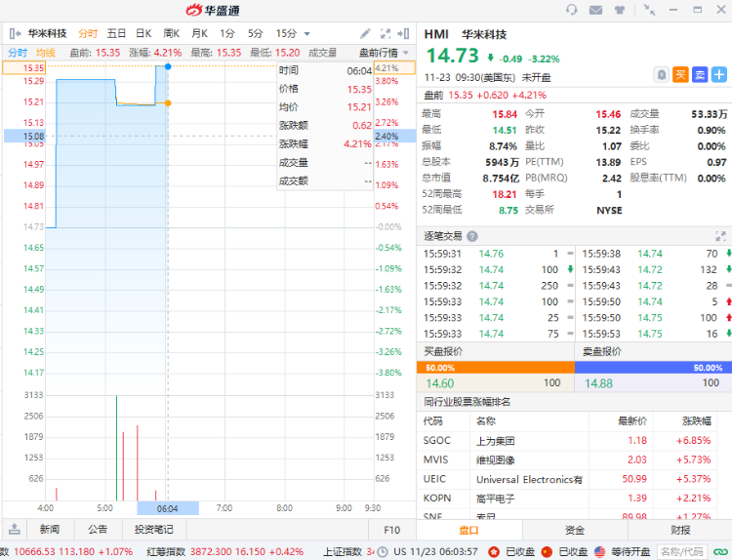Click the orange bid ratio bar
The height and width of the screenshot is (560, 732).
pos(495,368)
